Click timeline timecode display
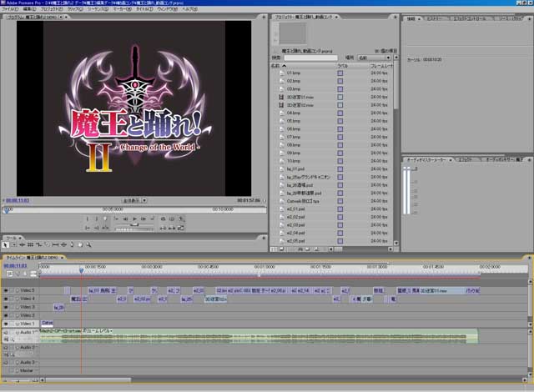Screen dimensions: 534x392 [x=15, y=265]
